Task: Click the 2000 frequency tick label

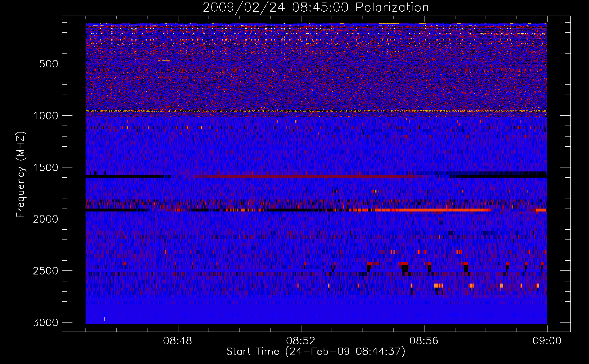Action: (46, 219)
